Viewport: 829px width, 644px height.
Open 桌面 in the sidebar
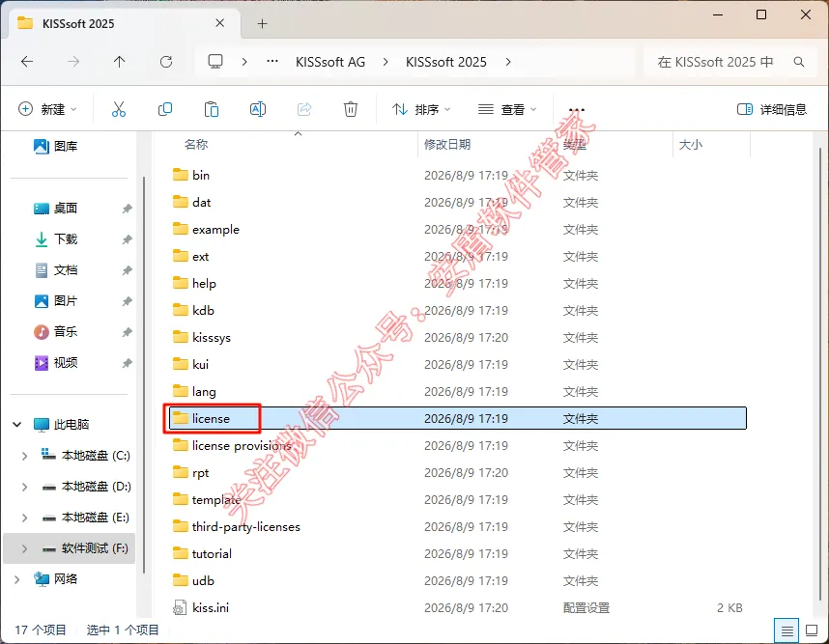tap(55, 209)
